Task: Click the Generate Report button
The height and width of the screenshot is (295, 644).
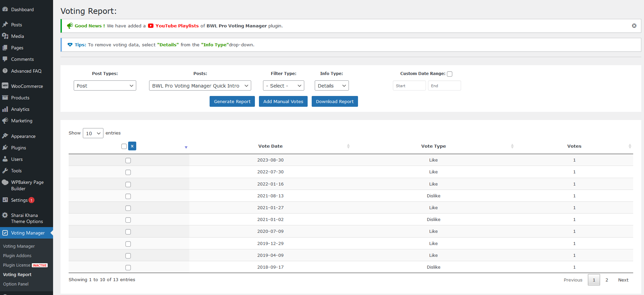Action: click(232, 101)
